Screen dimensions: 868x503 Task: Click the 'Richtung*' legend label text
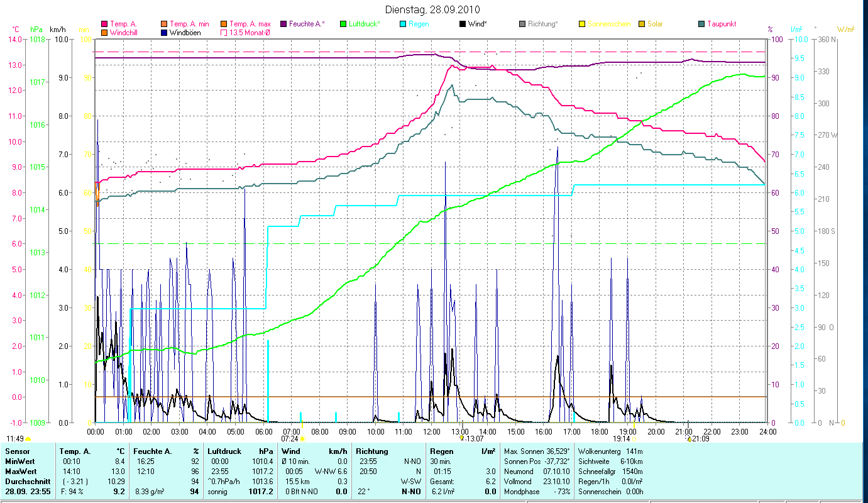point(543,24)
